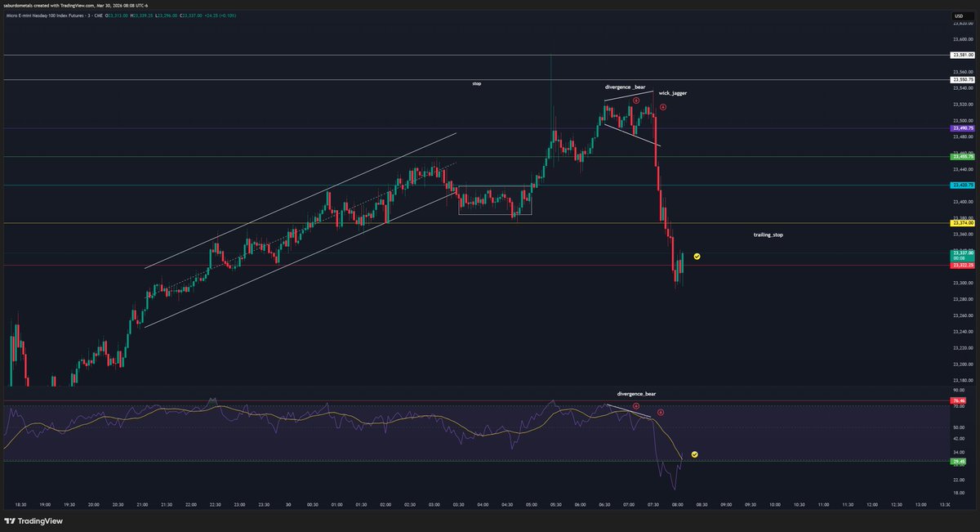Image resolution: width=980 pixels, height=532 pixels.
Task: Select the 'divergence _bear' label on the price chart
Action: [x=625, y=87]
